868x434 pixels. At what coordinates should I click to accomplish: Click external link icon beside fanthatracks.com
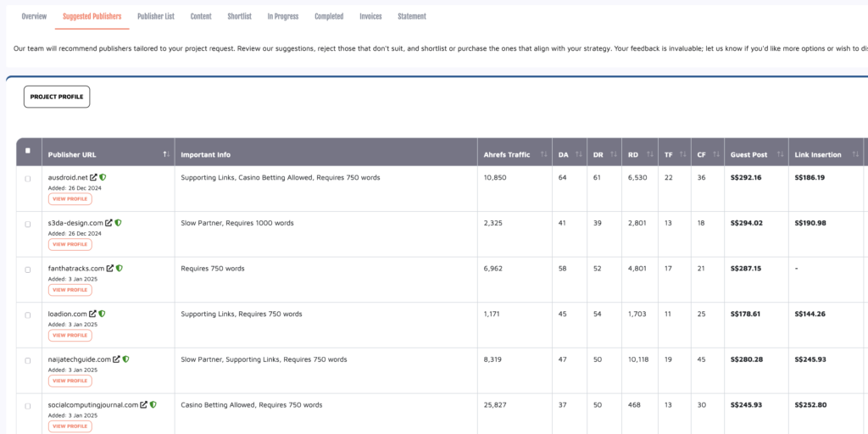click(x=110, y=268)
